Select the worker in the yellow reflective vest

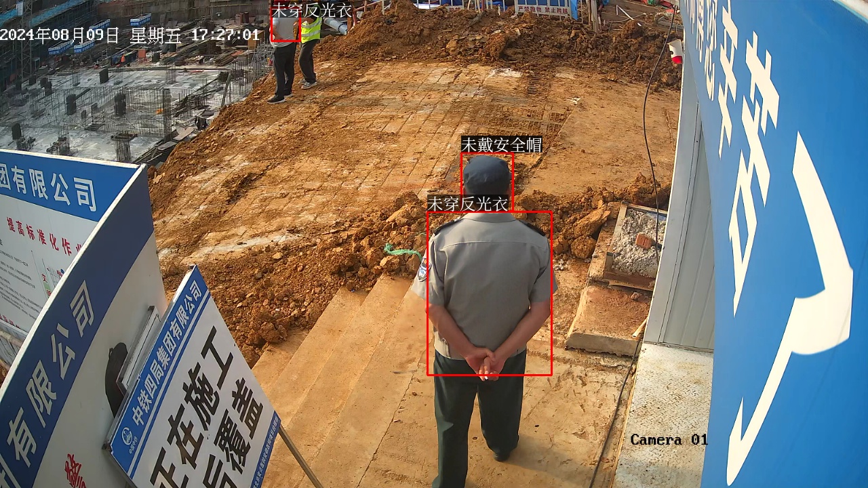[x=310, y=47]
